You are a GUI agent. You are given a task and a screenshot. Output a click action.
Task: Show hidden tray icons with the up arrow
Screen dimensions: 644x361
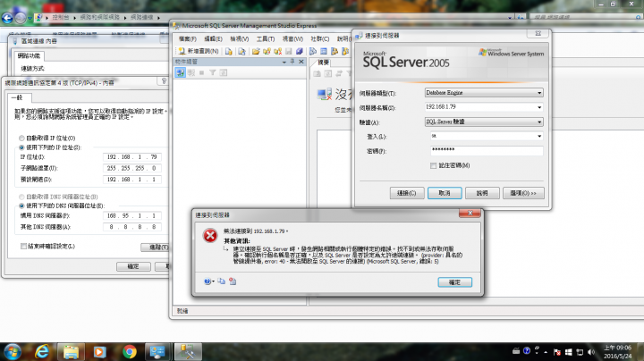click(546, 352)
